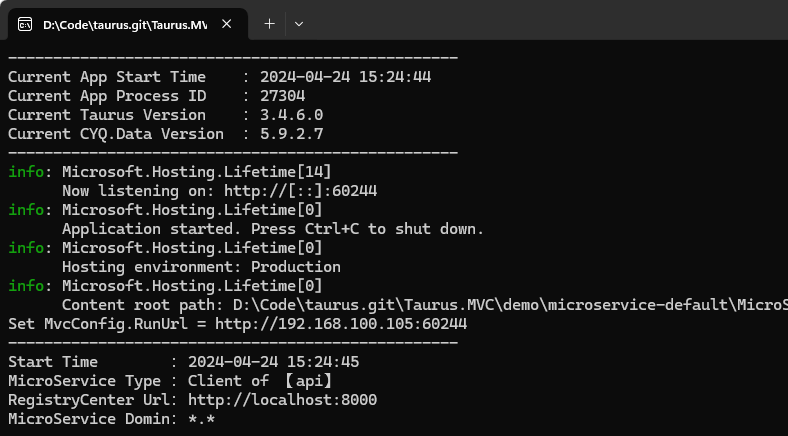Click the Microsoft.Hosting.Lifetime[14] text

pyautogui.click(x=196, y=172)
